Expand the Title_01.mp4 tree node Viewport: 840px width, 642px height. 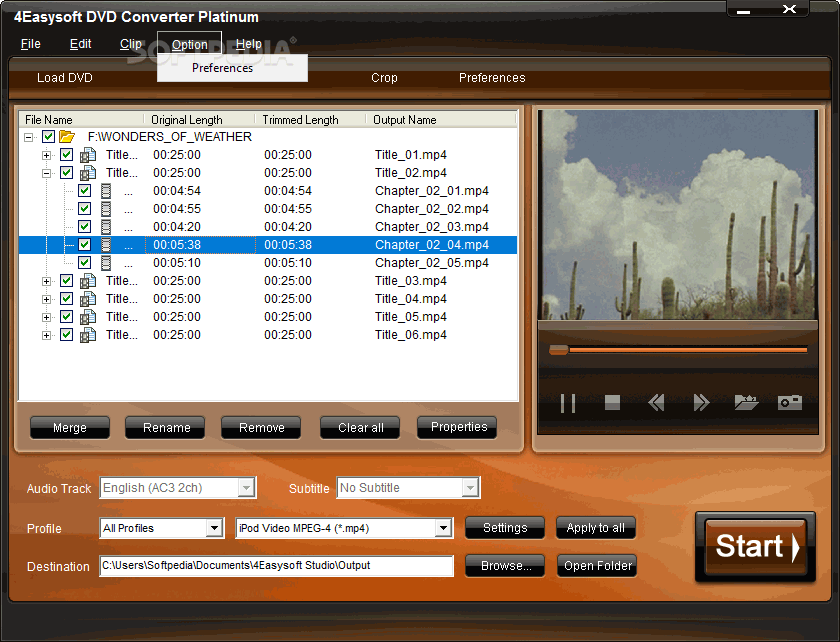point(47,155)
